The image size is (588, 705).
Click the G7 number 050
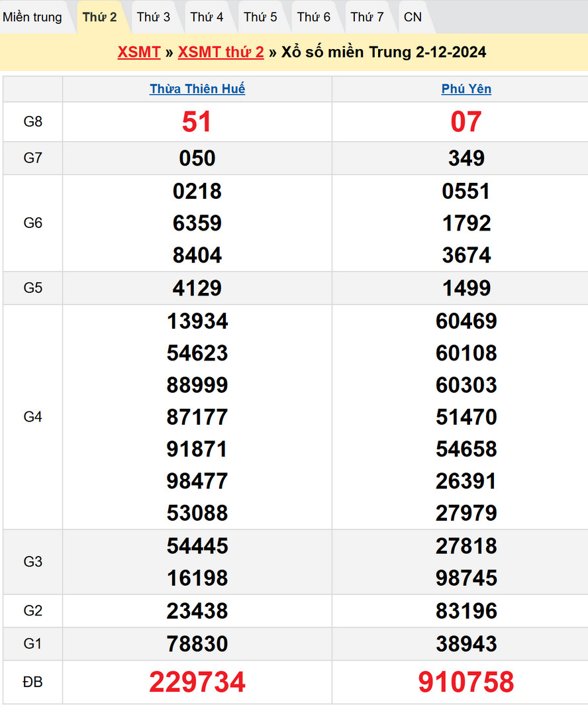point(197,158)
